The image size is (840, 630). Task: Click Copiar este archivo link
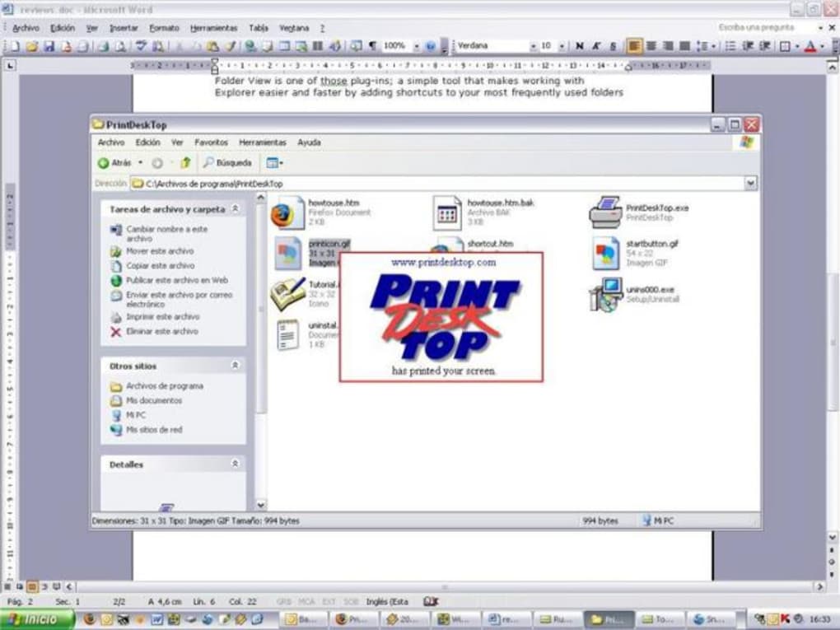pos(161,266)
